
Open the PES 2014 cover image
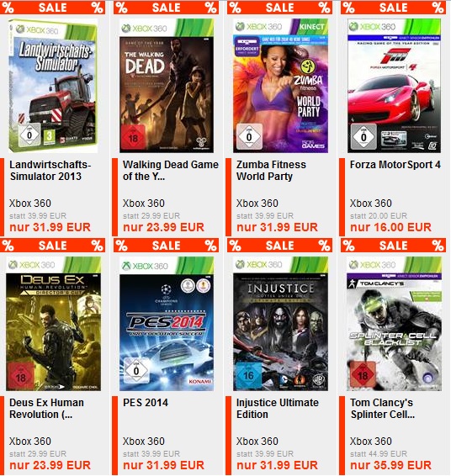click(x=167, y=324)
